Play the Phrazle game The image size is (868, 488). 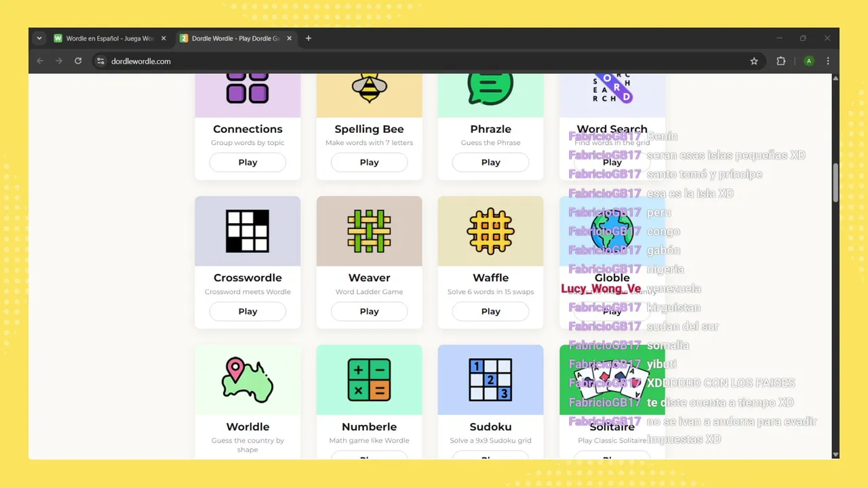pos(491,163)
